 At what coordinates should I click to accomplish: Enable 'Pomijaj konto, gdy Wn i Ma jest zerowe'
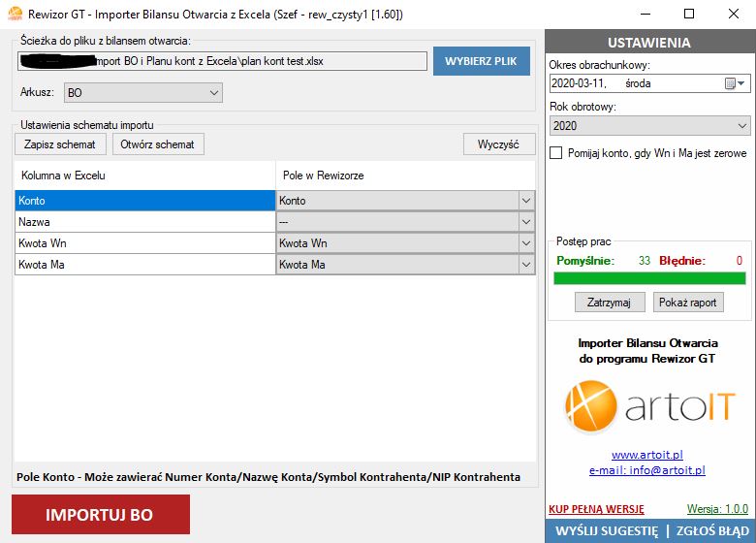coord(556,153)
